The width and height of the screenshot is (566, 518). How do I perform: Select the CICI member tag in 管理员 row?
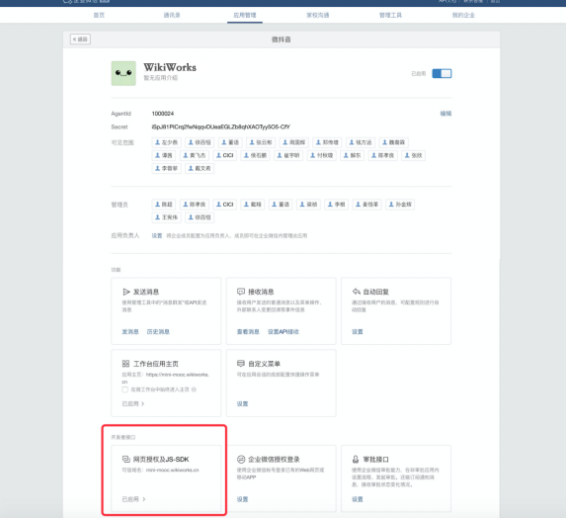[225, 204]
